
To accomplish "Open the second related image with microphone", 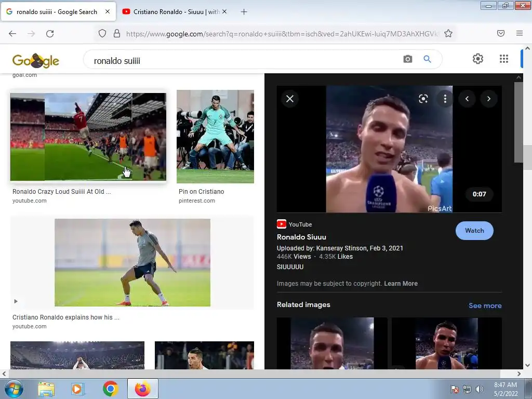I will 446,343.
